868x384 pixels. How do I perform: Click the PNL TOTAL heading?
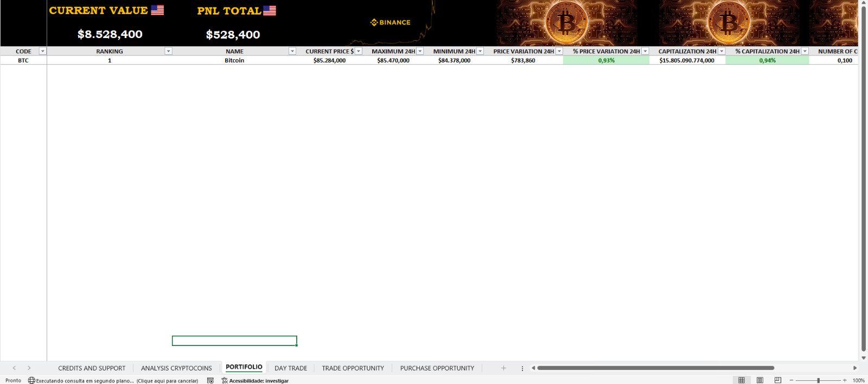[229, 10]
